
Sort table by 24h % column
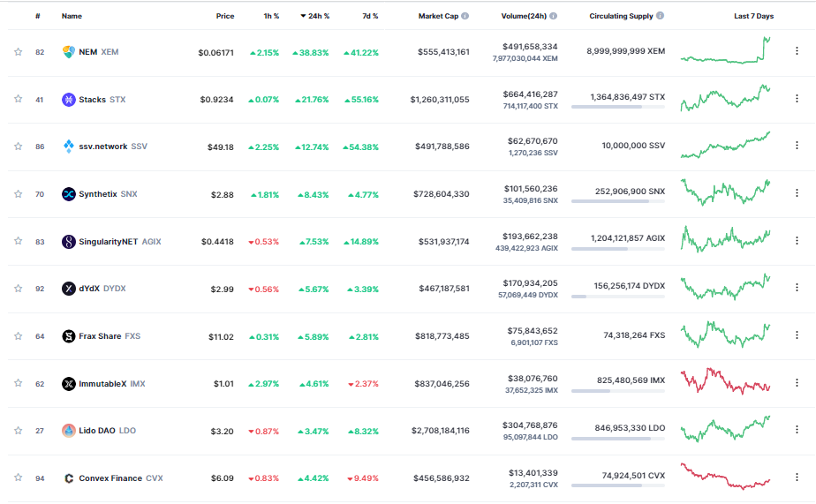click(315, 16)
